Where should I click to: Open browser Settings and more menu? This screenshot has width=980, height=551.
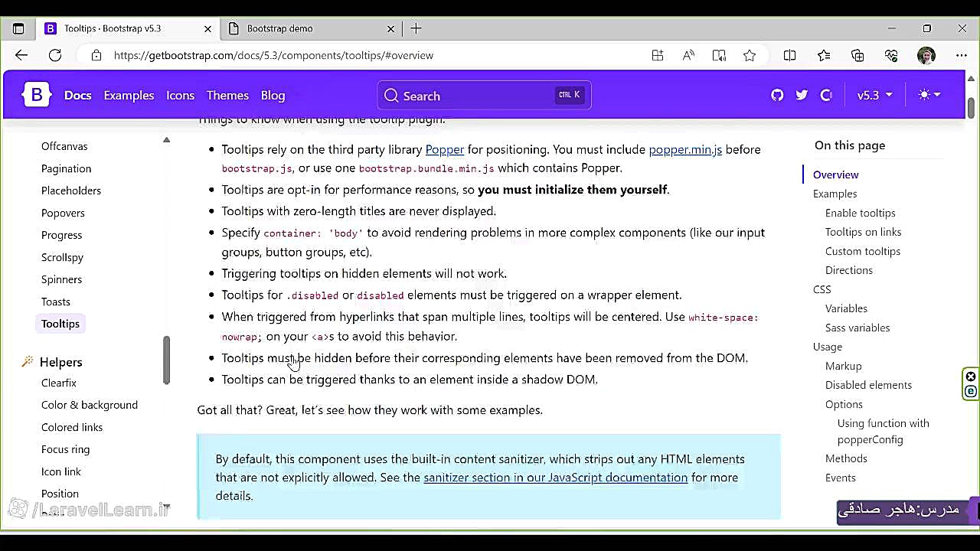pyautogui.click(x=962, y=55)
